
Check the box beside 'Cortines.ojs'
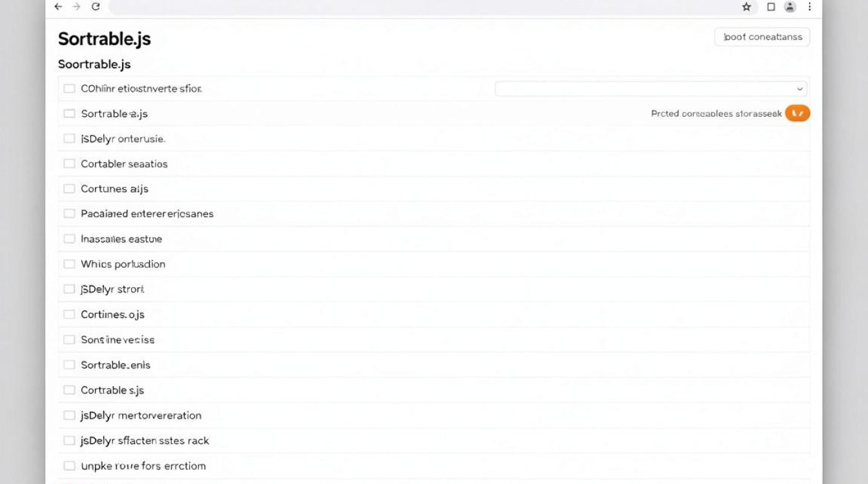[x=69, y=314]
